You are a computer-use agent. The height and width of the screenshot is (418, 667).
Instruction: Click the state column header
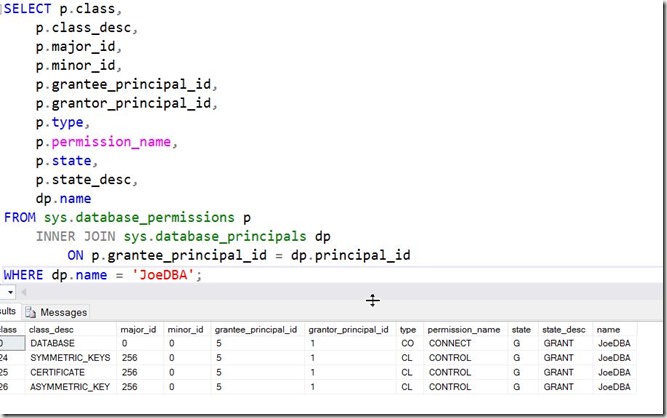point(521,330)
